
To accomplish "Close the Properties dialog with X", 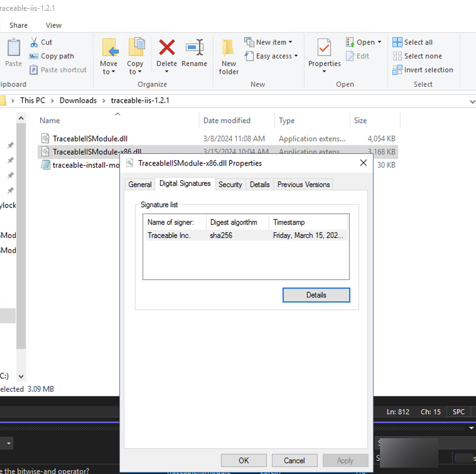I will pos(363,163).
